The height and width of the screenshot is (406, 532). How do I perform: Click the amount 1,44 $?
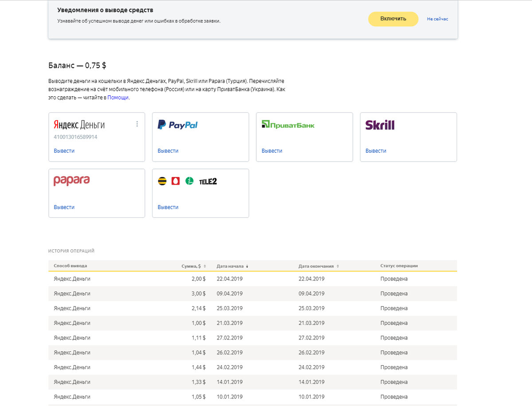pyautogui.click(x=199, y=367)
